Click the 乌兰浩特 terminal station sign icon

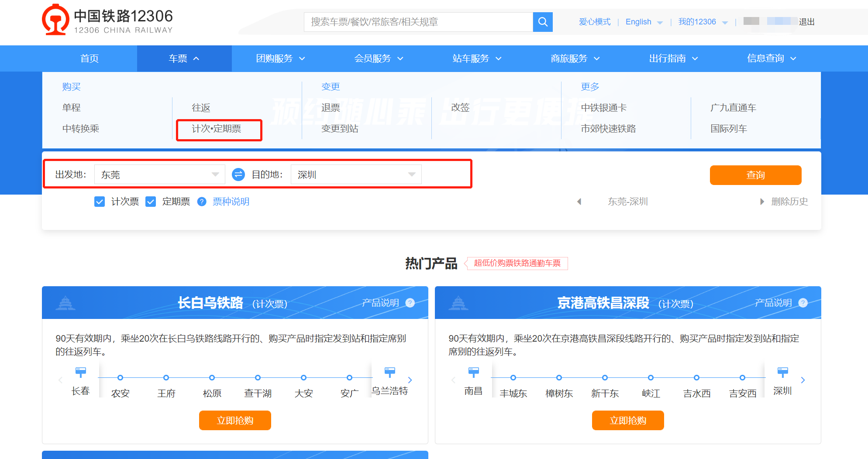390,372
